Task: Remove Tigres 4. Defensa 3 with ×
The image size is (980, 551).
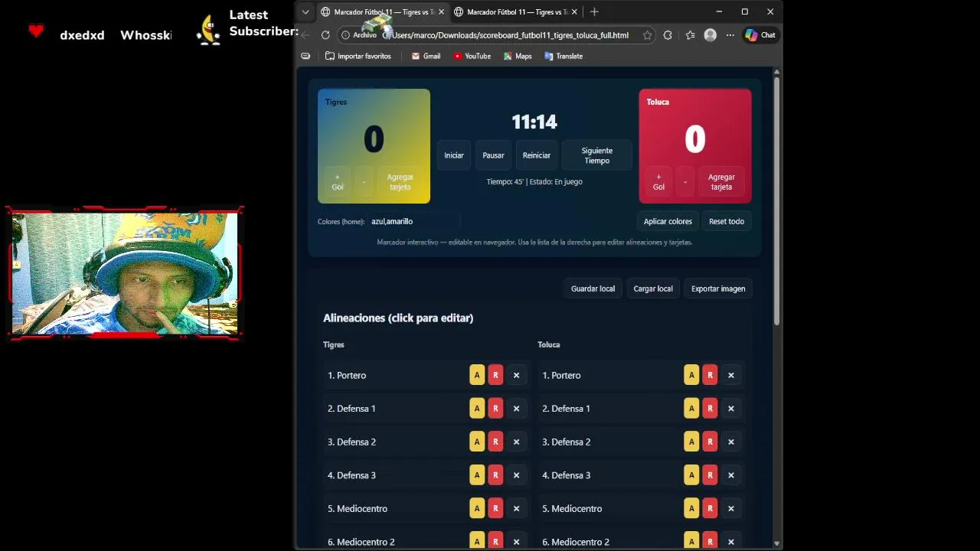Action: pos(516,475)
